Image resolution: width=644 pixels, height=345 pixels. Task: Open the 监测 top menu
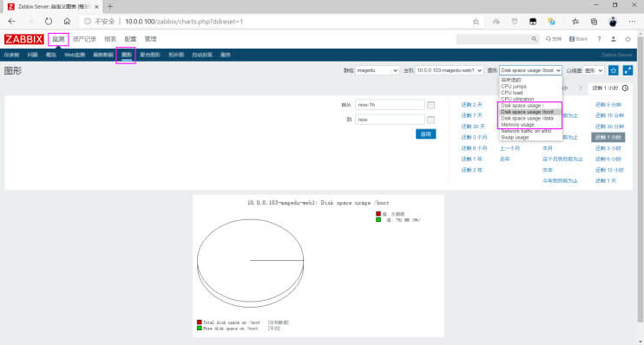click(58, 39)
